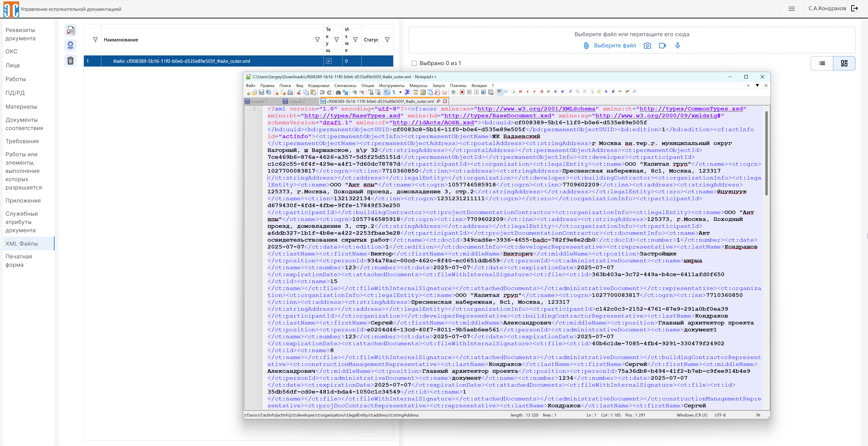The image size is (868, 446).
Task: Save the file with Notepad++ floppy icon
Action: pyautogui.click(x=261, y=92)
